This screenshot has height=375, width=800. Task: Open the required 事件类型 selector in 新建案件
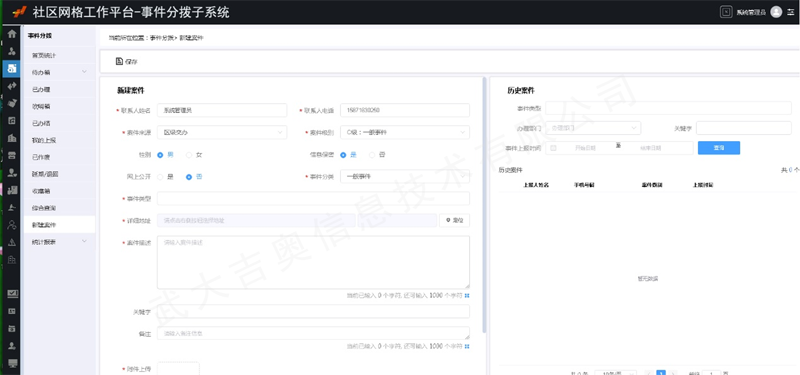coord(313,198)
